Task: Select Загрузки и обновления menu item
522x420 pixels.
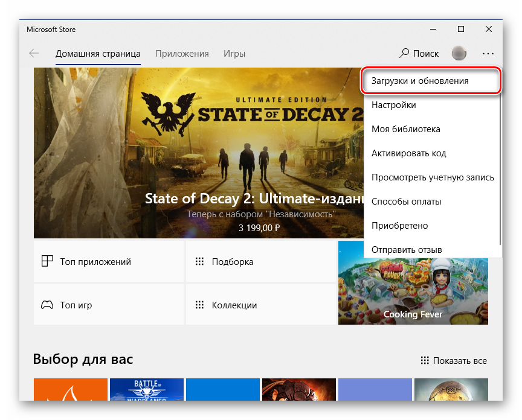Action: [420, 81]
